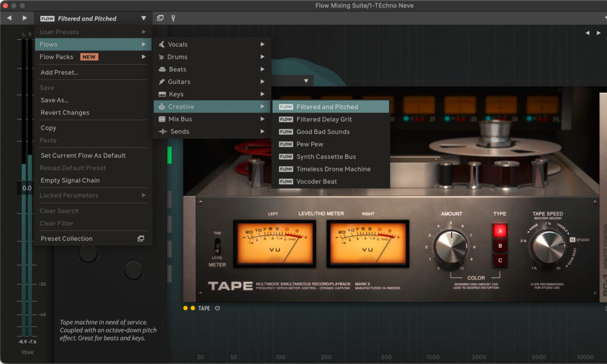Select Copy in the preset menu

point(49,128)
